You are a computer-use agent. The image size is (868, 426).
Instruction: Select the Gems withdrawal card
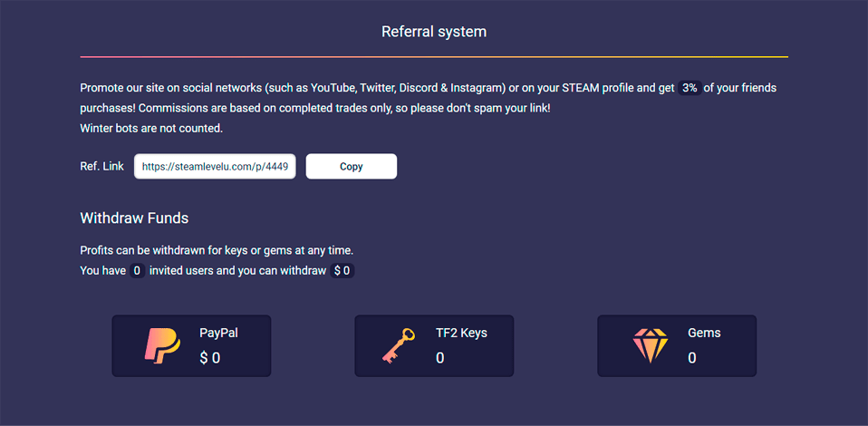point(677,345)
